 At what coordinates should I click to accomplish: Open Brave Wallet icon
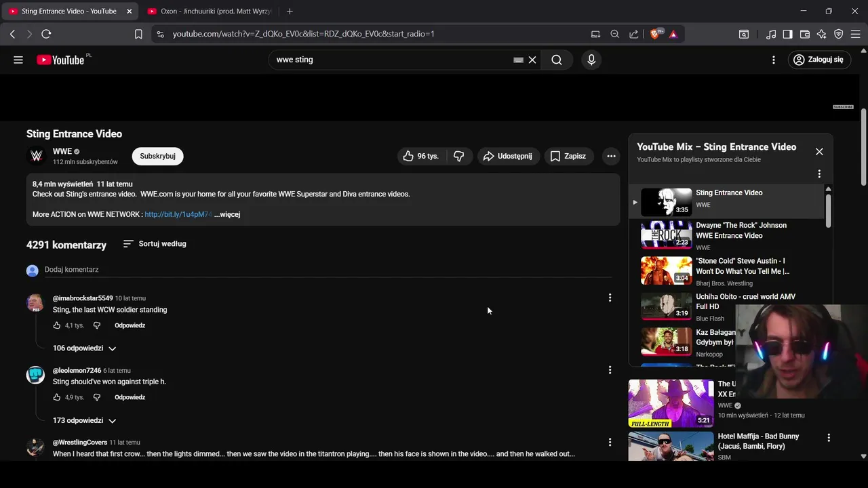tap(805, 34)
